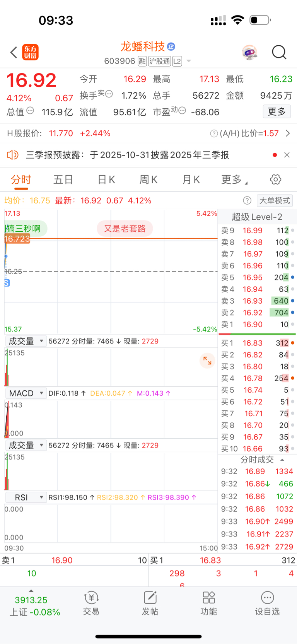297x644 pixels.
Task: Tap the battery icon in status bar
Action: tap(260, 20)
